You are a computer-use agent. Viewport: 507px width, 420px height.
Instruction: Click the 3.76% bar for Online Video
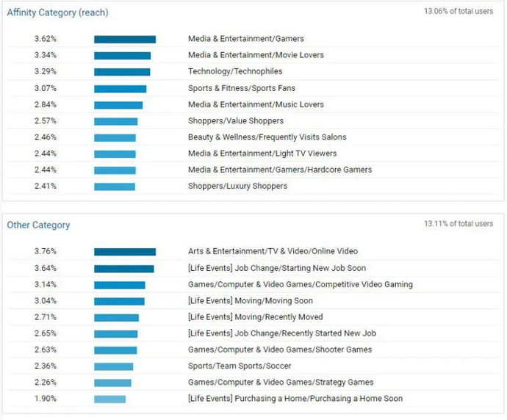(125, 252)
